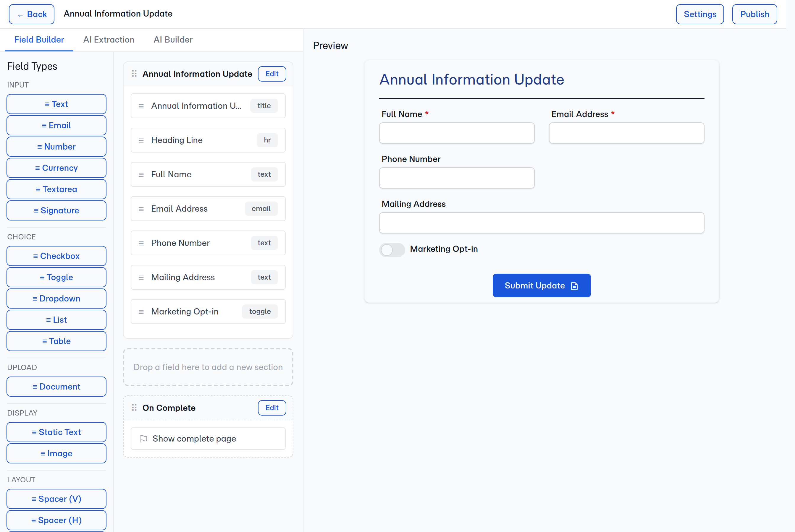Select the Checkbox field type

pos(56,256)
